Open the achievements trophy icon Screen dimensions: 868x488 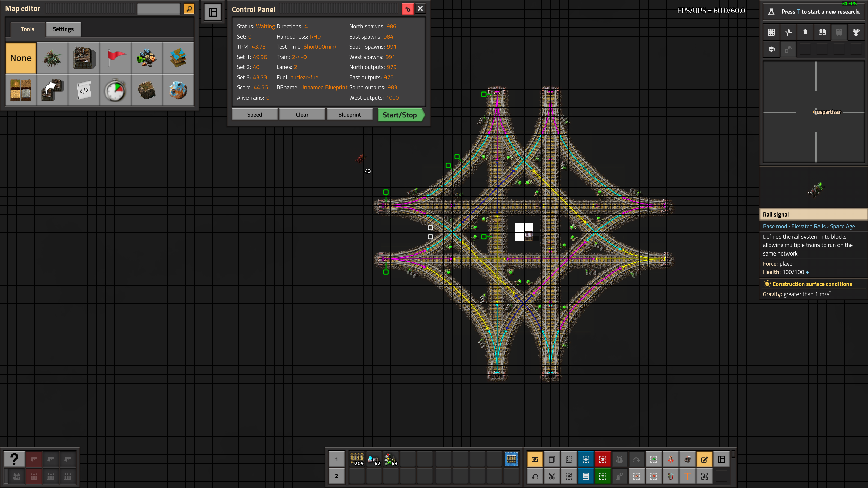856,32
